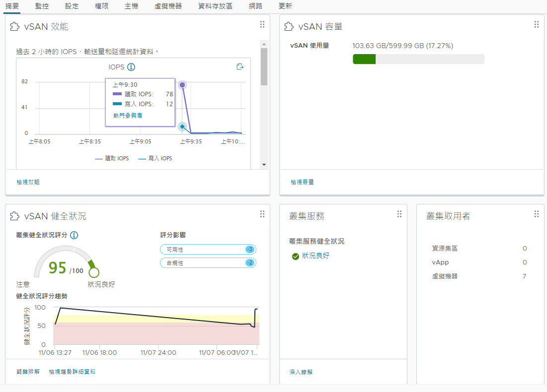The height and width of the screenshot is (392, 547).
Task: Click the 95 health score value
Action: (57, 267)
